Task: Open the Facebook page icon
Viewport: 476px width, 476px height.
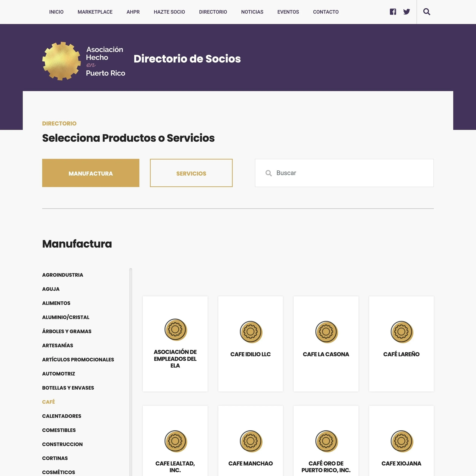Action: click(393, 12)
